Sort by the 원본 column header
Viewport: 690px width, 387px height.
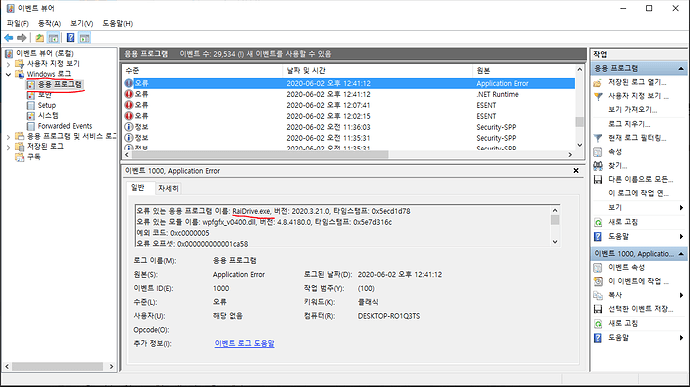click(x=523, y=70)
